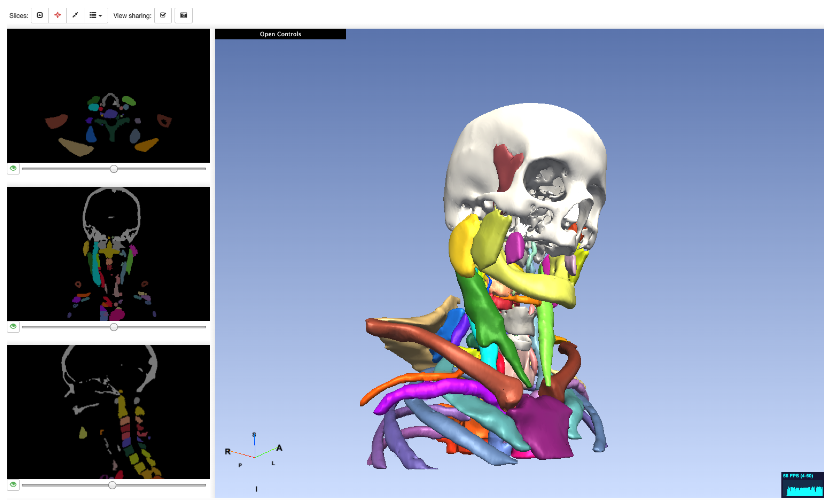Toggle the red crosshair slices icon
This screenshot has height=504, width=829.
58,16
